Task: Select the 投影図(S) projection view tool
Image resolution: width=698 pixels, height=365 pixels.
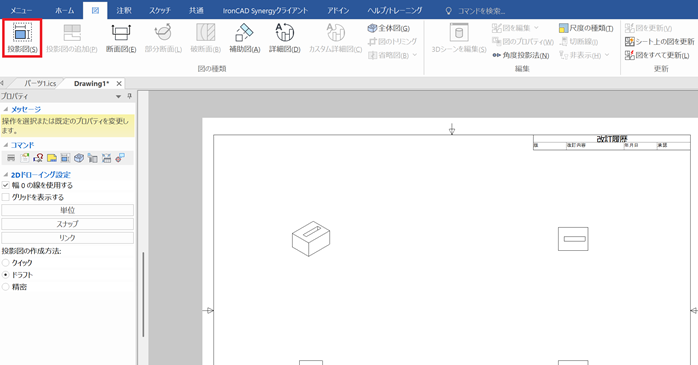Action: pyautogui.click(x=22, y=38)
